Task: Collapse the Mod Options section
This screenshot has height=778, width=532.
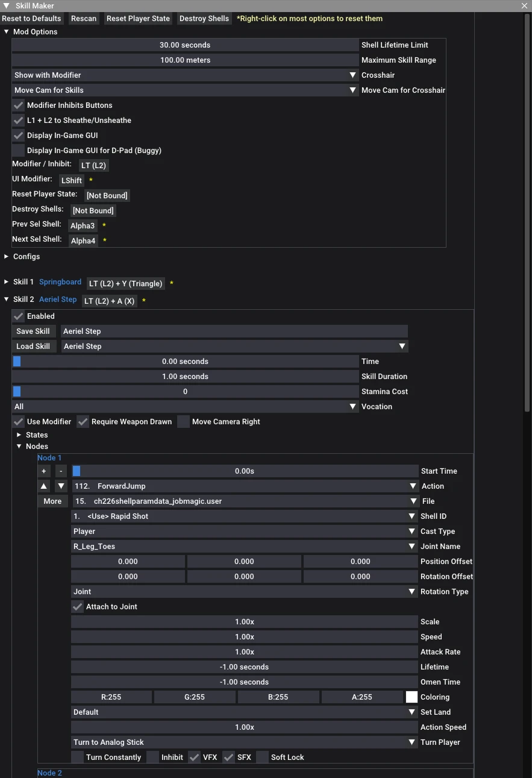Action: (7, 32)
